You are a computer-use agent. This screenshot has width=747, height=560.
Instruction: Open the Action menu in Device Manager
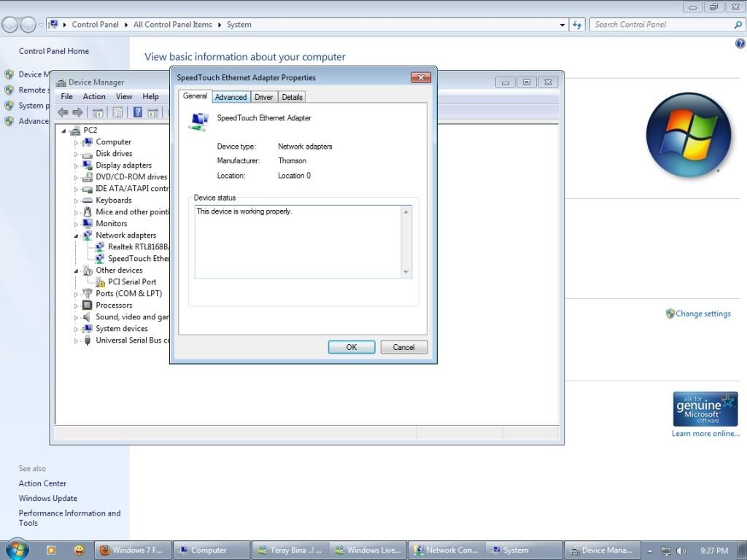point(94,97)
